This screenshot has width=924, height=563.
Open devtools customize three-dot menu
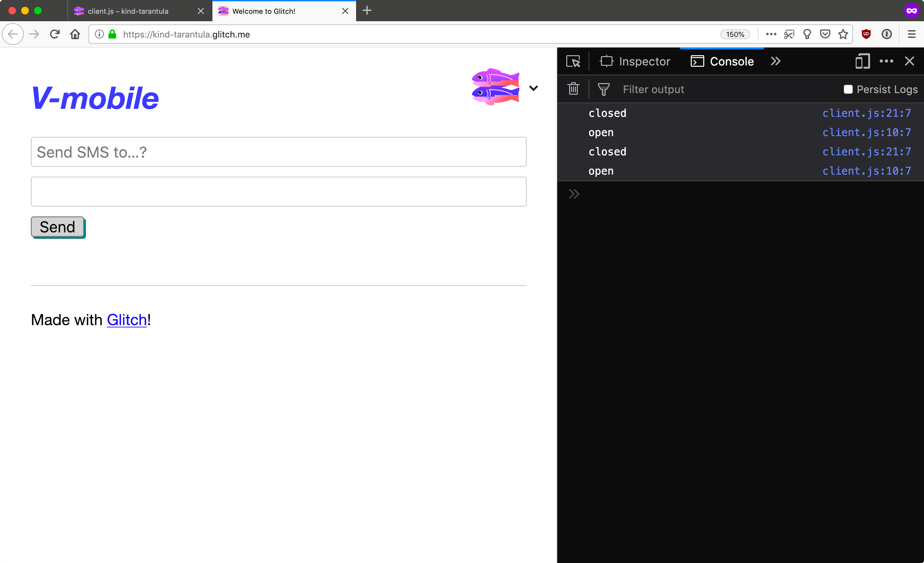[x=886, y=61]
